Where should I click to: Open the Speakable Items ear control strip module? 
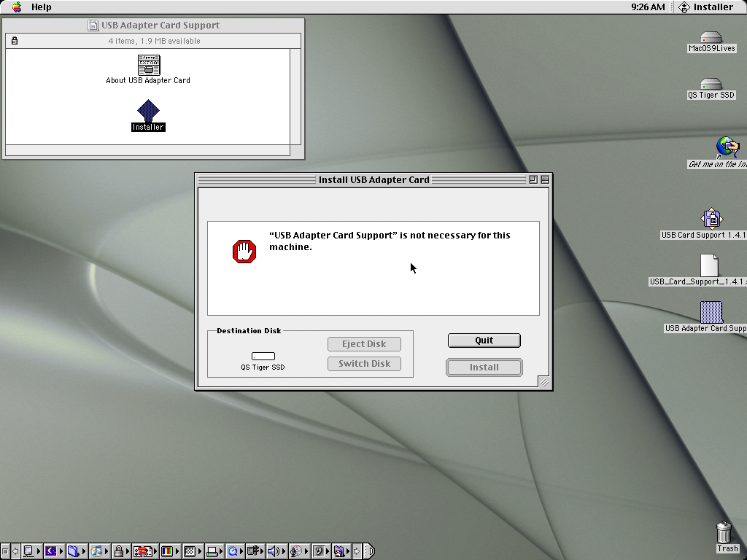[x=321, y=551]
